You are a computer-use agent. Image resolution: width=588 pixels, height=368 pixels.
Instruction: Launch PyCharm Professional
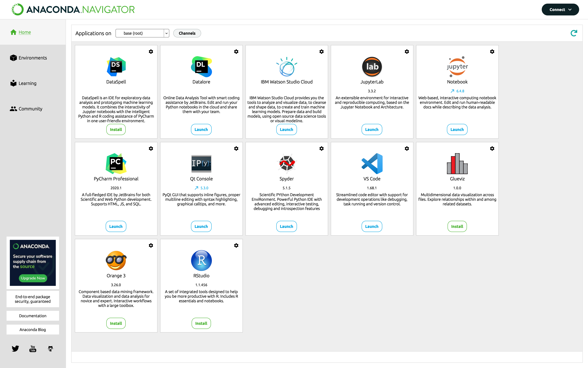[x=116, y=226]
